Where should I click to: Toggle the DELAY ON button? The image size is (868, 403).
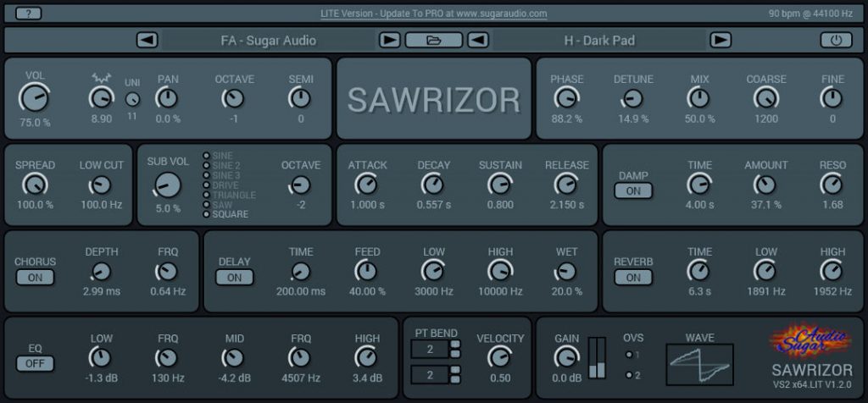235,278
